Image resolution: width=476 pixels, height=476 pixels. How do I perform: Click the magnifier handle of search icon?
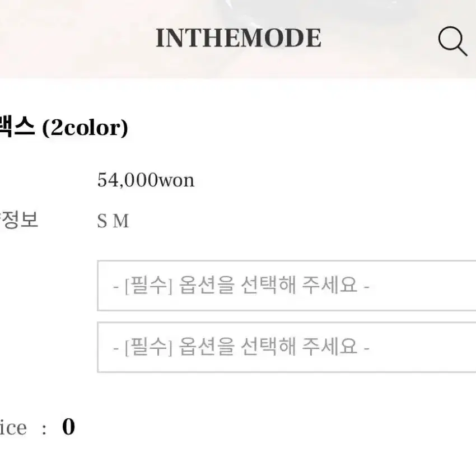(x=461, y=50)
